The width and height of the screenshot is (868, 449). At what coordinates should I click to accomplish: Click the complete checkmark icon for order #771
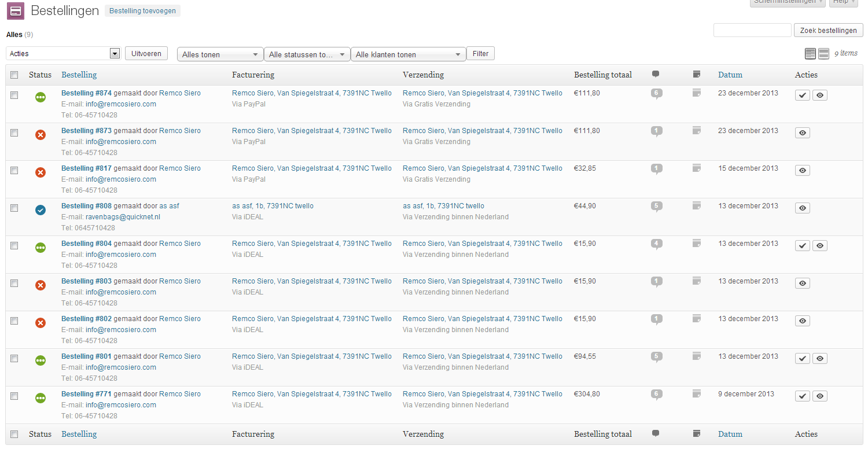802,396
